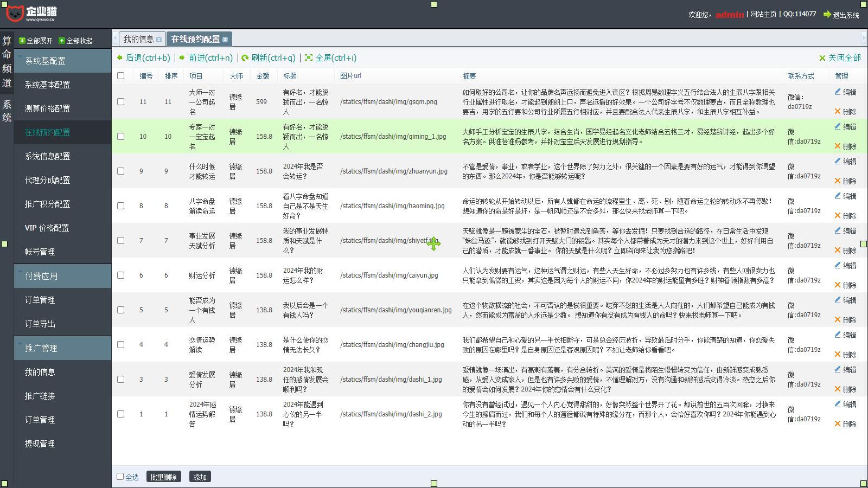
Task: Toggle the 全选 checkbox at bottom
Action: click(x=120, y=477)
